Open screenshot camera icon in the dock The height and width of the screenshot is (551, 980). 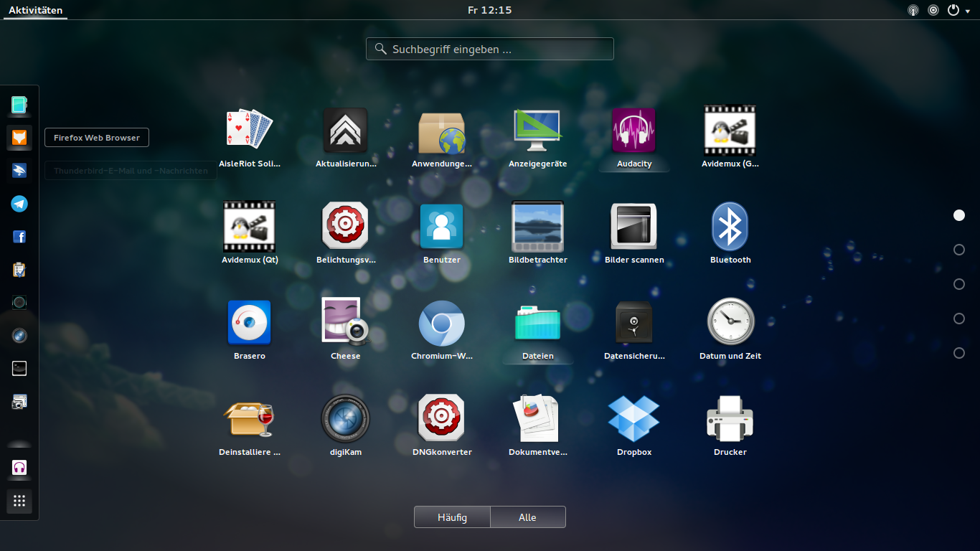19,402
